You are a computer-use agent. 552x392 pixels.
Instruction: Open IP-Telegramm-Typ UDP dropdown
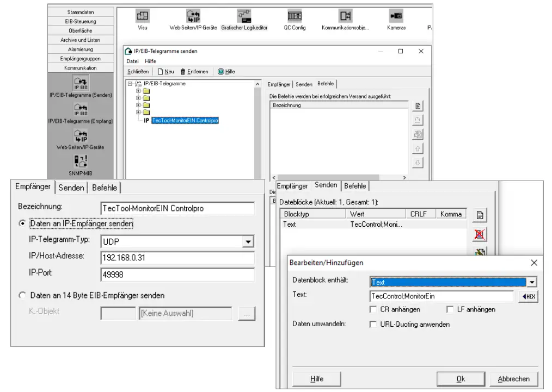click(x=248, y=242)
